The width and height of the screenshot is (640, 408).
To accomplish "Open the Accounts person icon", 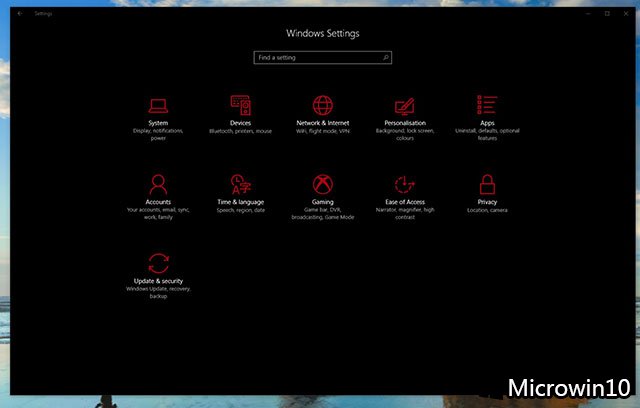I will [158, 184].
